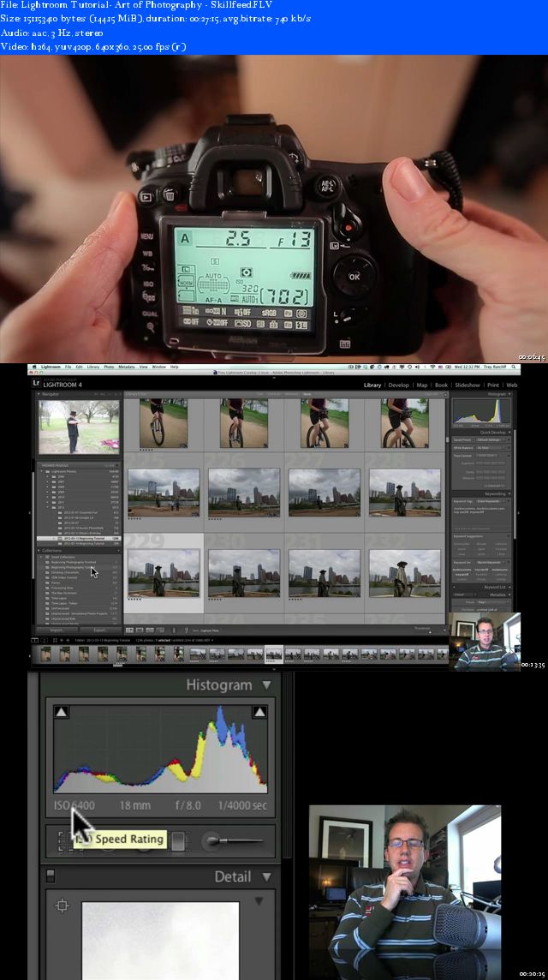Toggle the shadow clipping indicator in the large histogram

point(62,712)
